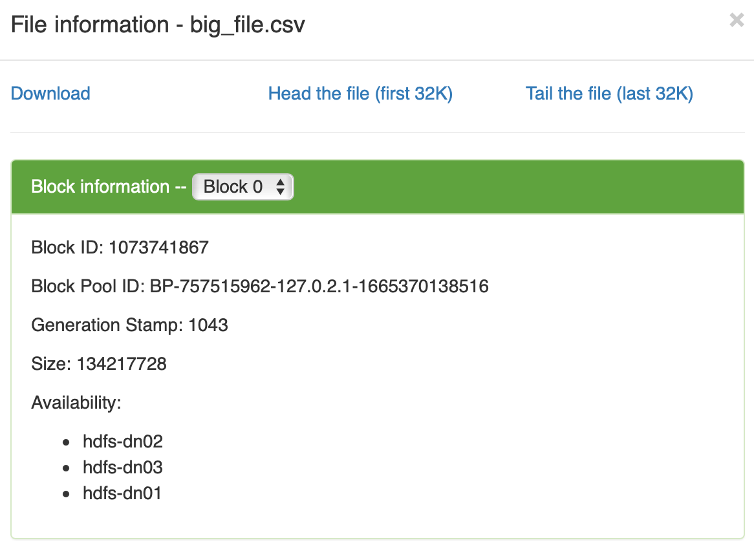Click the Size value 134217728
The image size is (754, 560).
pyautogui.click(x=122, y=364)
